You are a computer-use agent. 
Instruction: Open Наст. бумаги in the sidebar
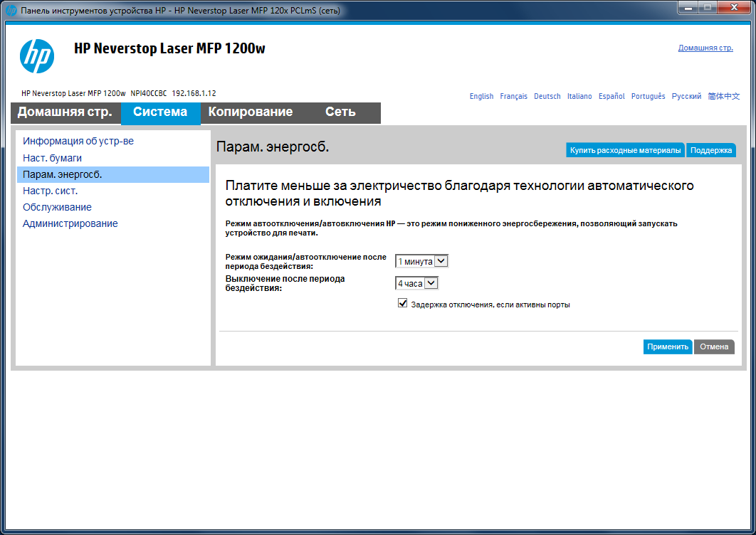pyautogui.click(x=52, y=158)
